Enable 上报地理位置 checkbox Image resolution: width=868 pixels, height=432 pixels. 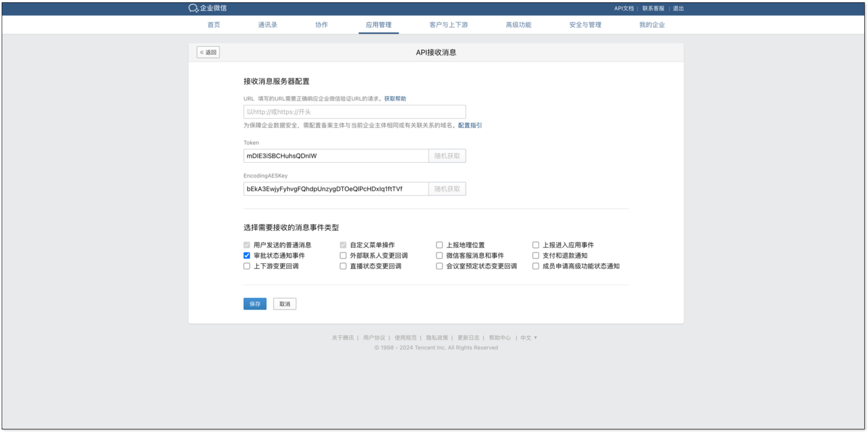(439, 245)
